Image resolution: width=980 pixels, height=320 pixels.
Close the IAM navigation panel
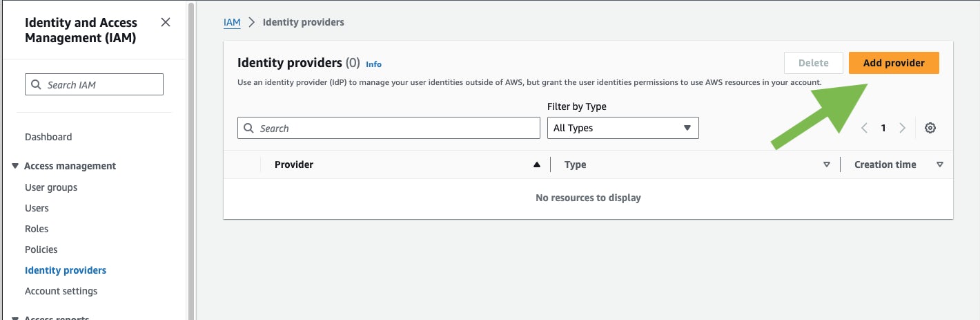[166, 22]
